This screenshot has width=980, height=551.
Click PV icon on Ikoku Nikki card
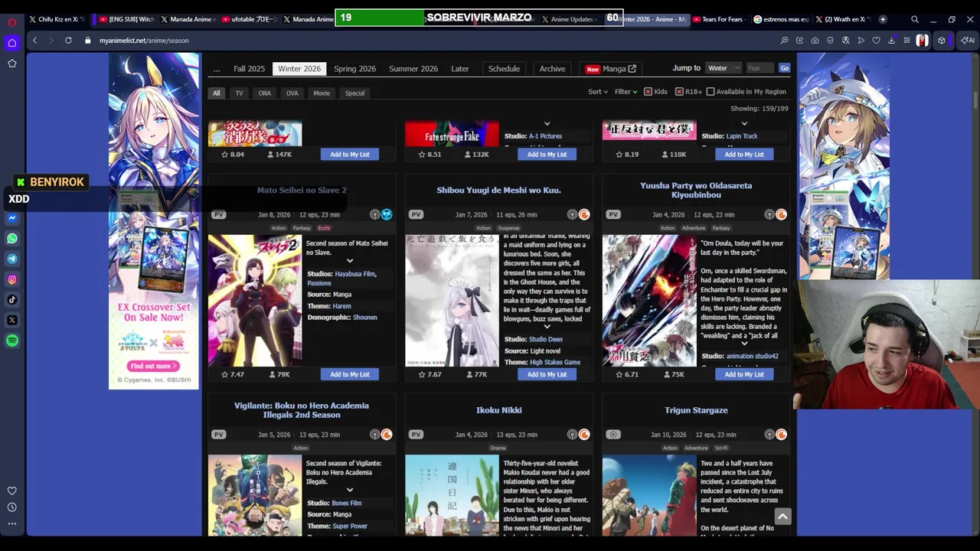(416, 435)
